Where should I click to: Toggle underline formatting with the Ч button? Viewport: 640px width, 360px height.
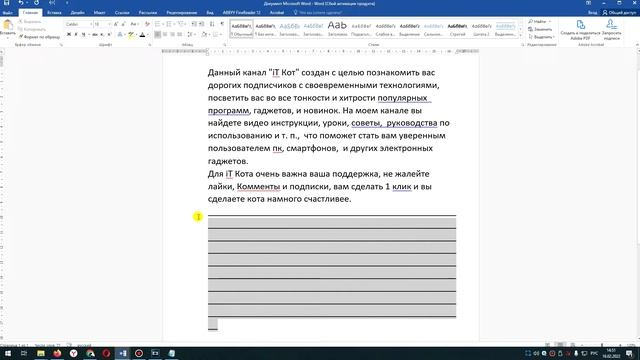(x=84, y=35)
